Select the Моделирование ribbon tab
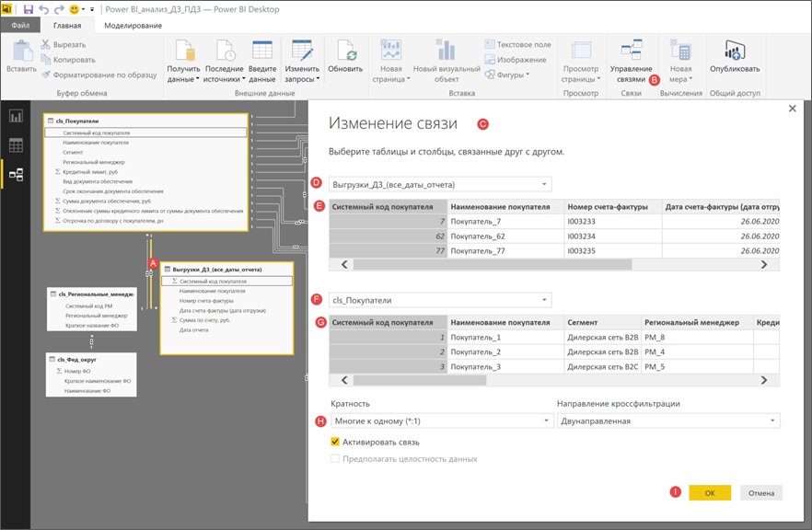812x530 pixels. [x=133, y=26]
